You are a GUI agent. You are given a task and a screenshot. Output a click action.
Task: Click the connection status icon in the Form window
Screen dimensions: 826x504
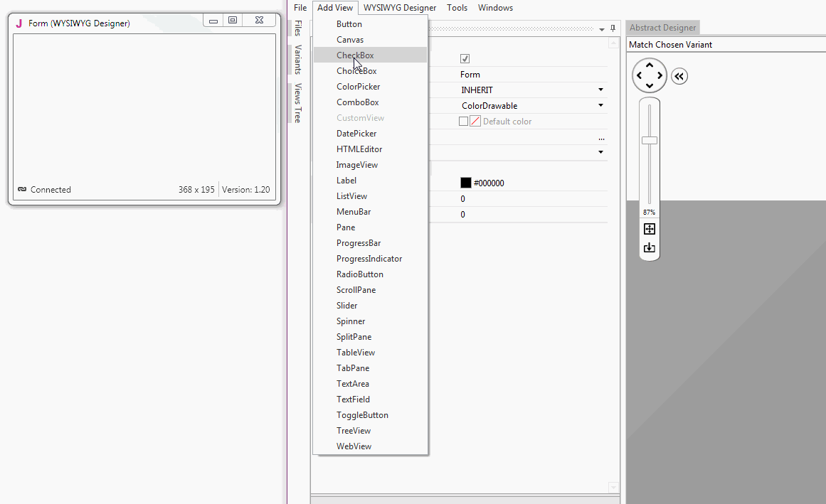(22, 189)
